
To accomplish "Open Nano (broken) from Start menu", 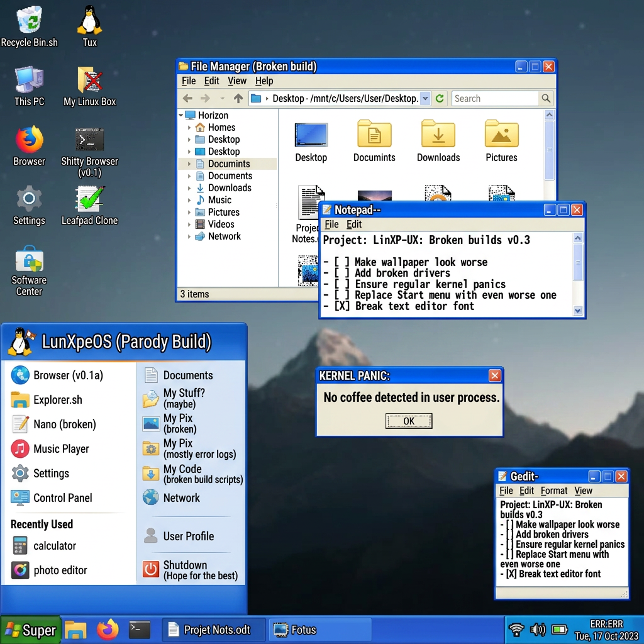I will point(54,424).
